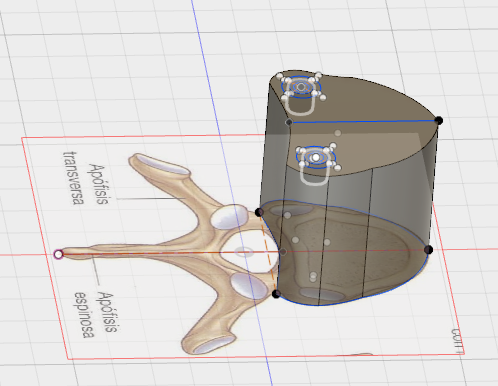Click the gray center marker in the vertebral foramen
Viewport: 498px width, 386px height.
[244, 252]
